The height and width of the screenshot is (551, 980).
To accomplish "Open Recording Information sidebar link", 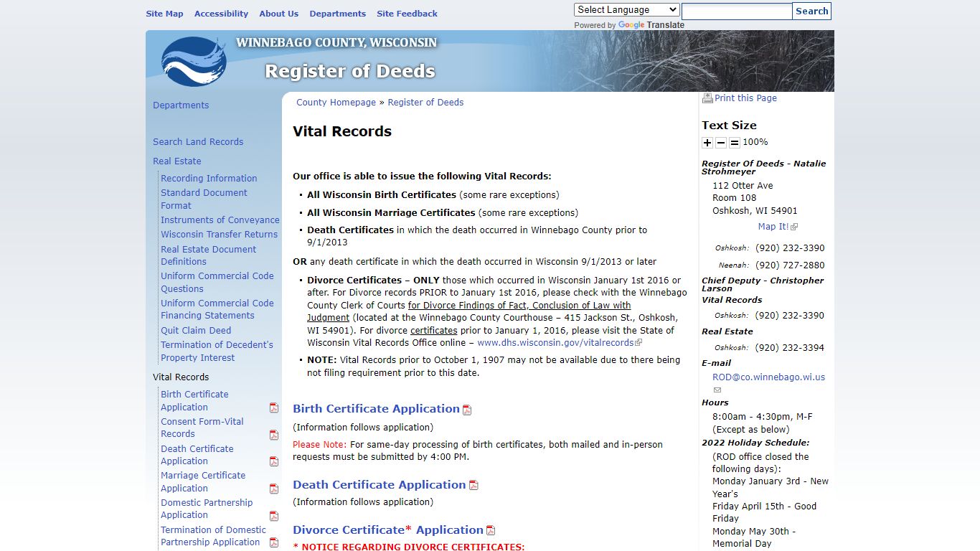I will pos(209,179).
